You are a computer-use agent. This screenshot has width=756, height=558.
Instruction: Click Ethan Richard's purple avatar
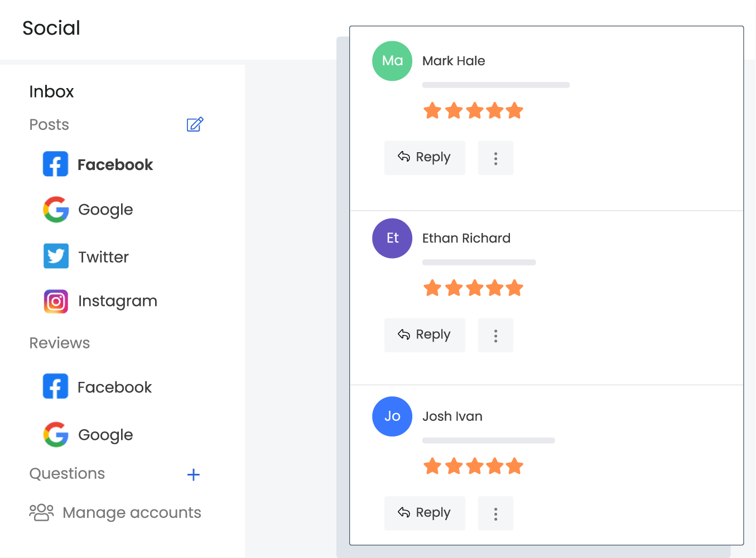click(x=392, y=238)
